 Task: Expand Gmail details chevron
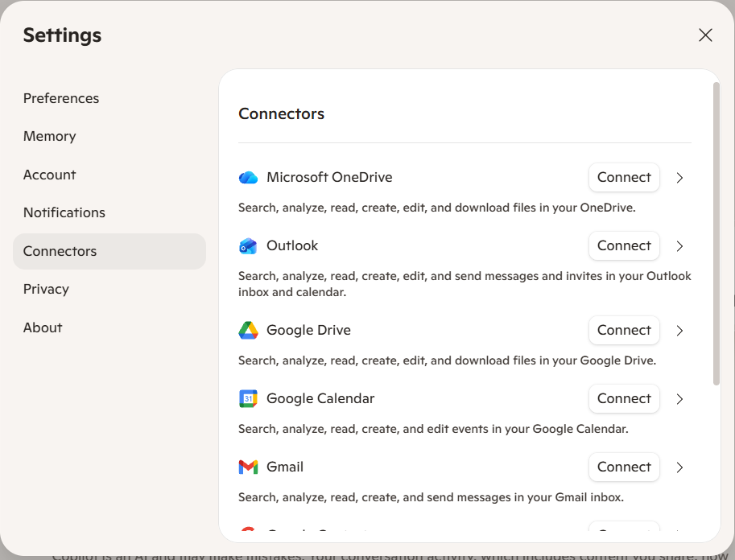tap(679, 467)
